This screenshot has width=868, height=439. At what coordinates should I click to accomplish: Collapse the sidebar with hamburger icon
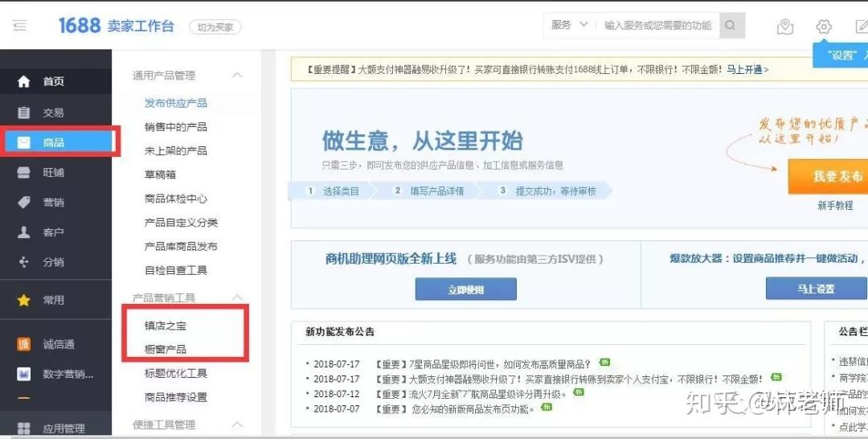click(x=20, y=26)
